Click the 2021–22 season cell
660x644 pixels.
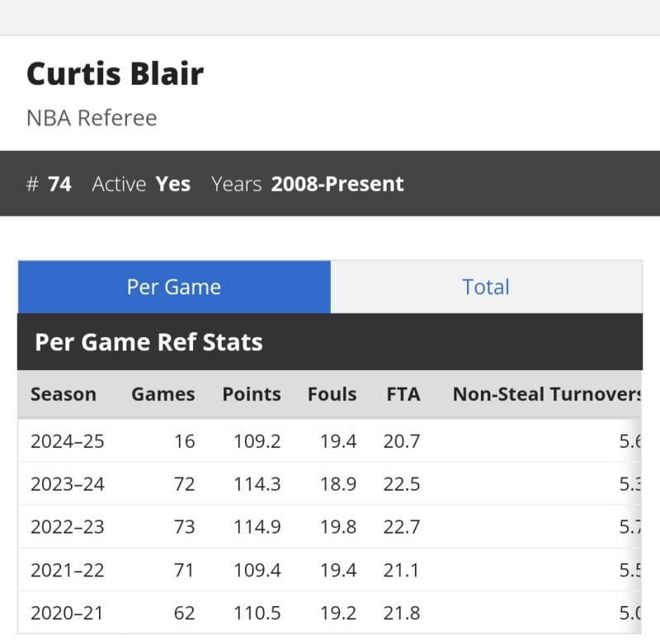[68, 570]
